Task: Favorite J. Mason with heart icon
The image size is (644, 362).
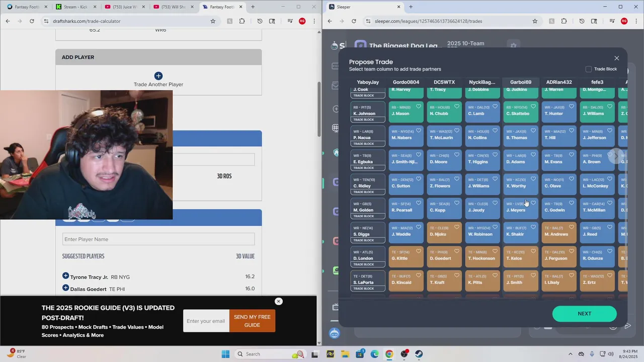Action: [x=419, y=107]
